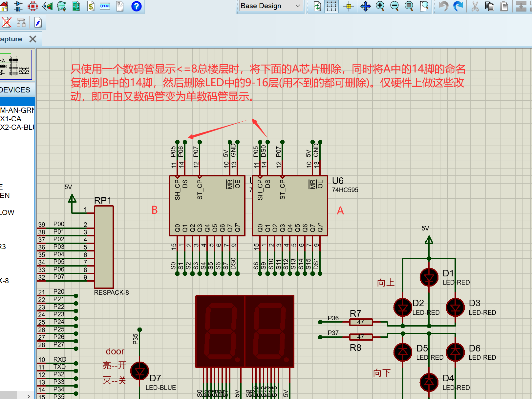Click the P37 terminal label
This screenshot has width=532, height=399.
pyautogui.click(x=333, y=333)
